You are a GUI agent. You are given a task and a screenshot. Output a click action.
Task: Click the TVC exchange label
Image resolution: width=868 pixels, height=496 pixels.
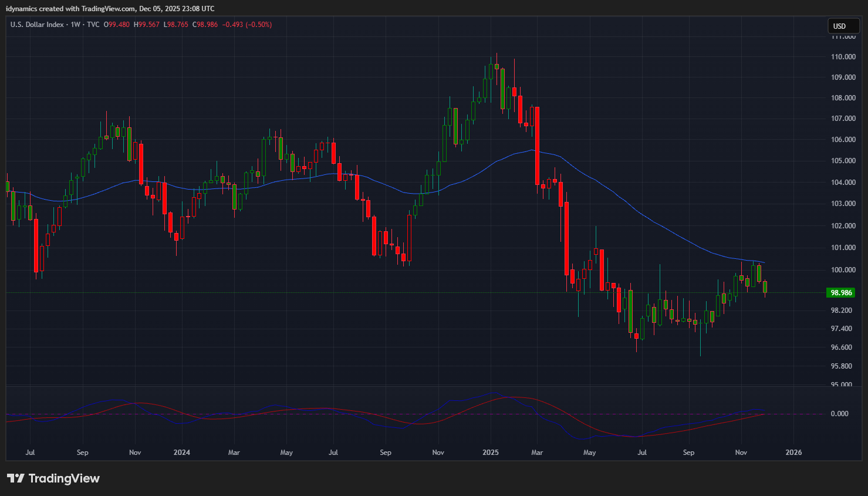[x=93, y=25]
